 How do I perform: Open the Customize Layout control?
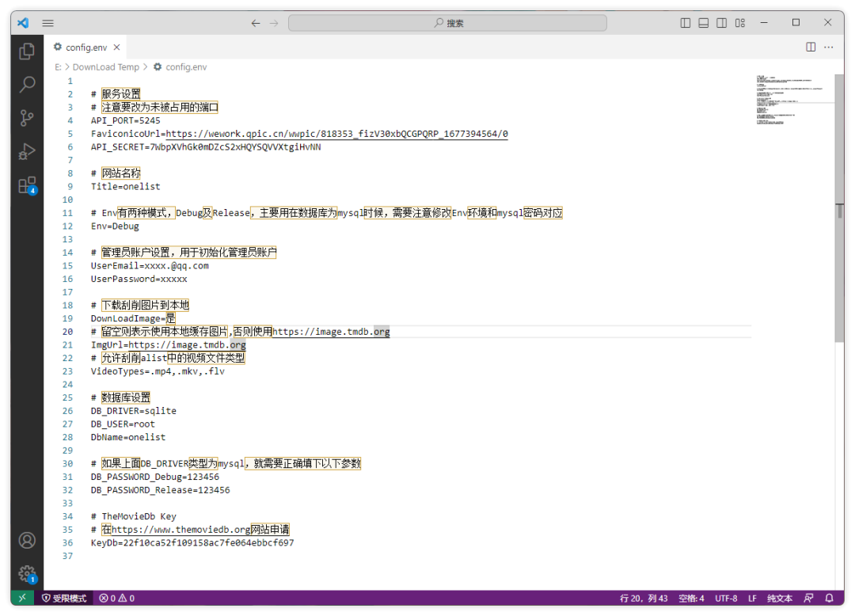tap(739, 22)
